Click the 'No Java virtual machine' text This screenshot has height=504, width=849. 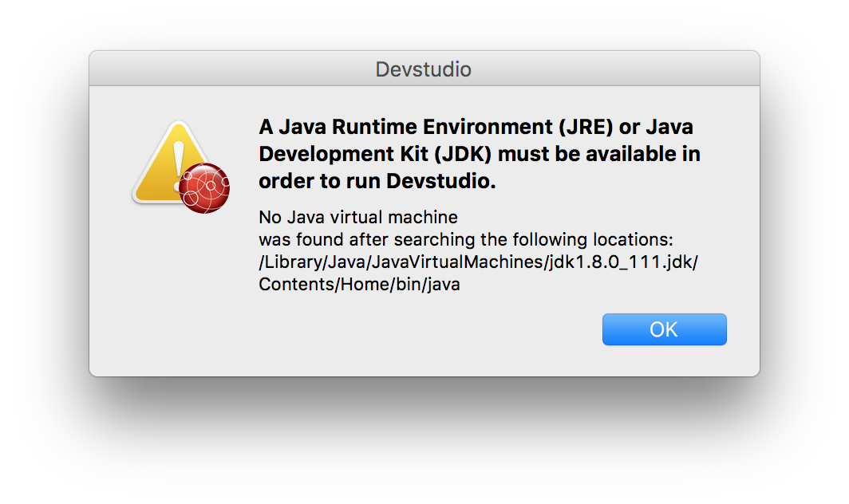(358, 217)
